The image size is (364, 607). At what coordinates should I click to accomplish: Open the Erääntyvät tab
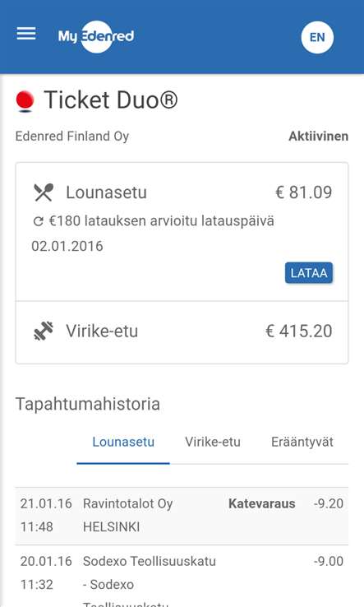pyautogui.click(x=302, y=442)
